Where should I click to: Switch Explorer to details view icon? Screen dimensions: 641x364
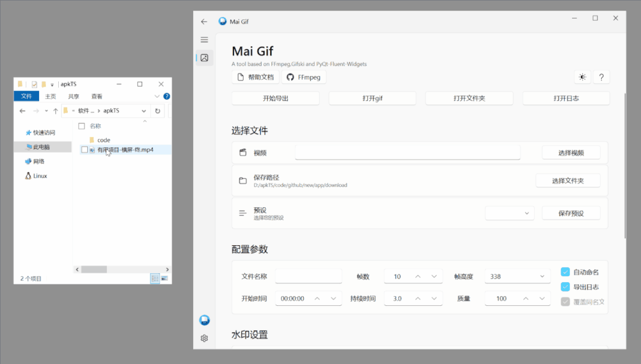click(155, 278)
